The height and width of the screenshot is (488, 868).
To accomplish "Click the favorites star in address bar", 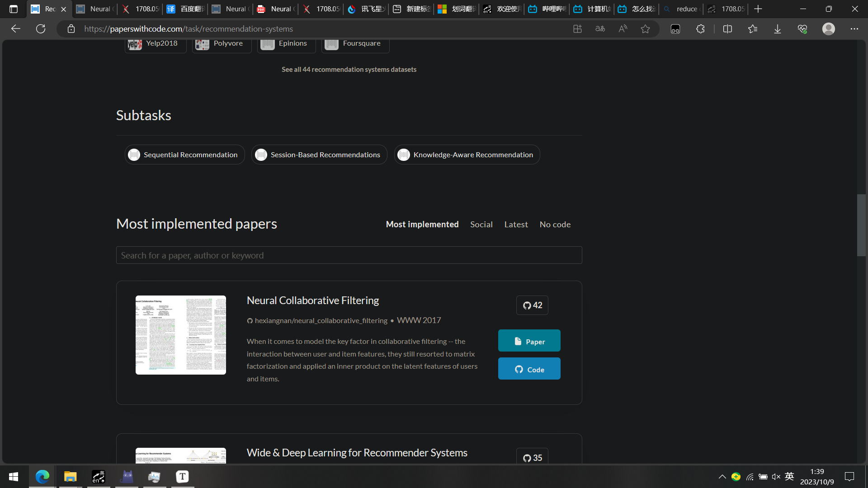I will [645, 29].
